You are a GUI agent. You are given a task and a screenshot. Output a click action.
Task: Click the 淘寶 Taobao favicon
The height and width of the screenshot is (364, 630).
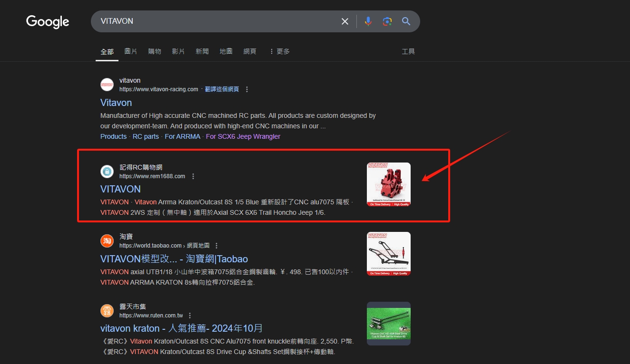(107, 241)
